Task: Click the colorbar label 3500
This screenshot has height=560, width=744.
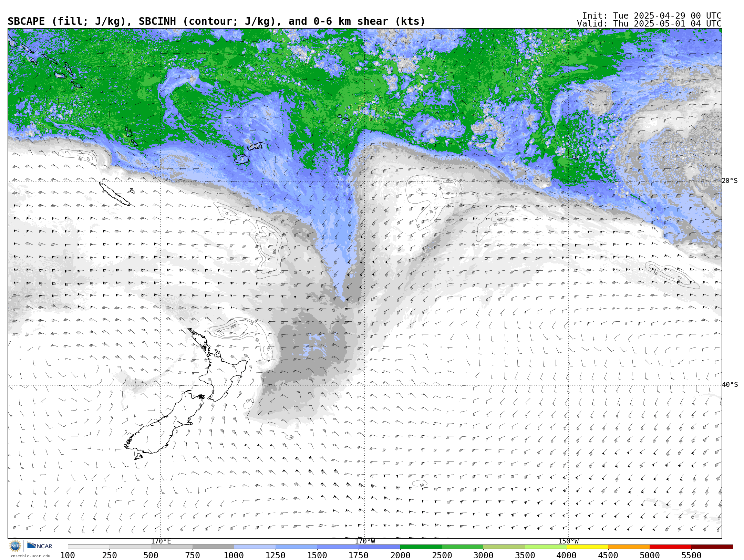Action: pyautogui.click(x=525, y=556)
